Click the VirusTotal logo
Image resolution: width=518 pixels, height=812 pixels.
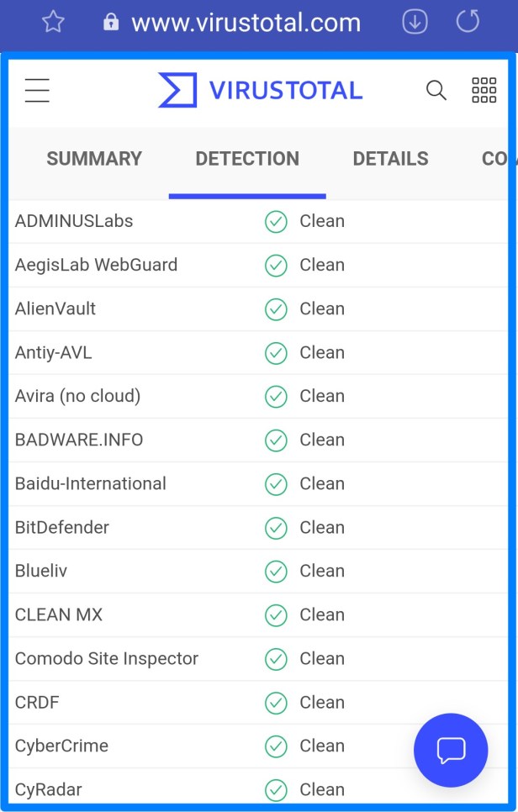261,91
